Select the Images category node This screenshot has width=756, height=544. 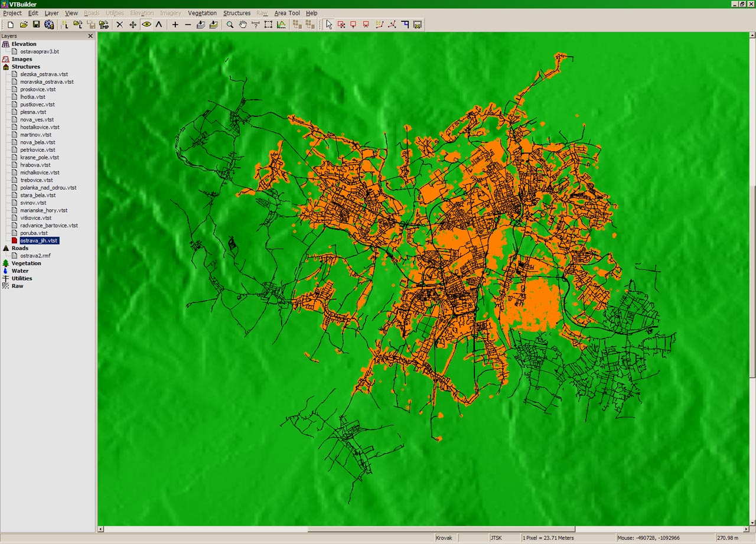(22, 59)
